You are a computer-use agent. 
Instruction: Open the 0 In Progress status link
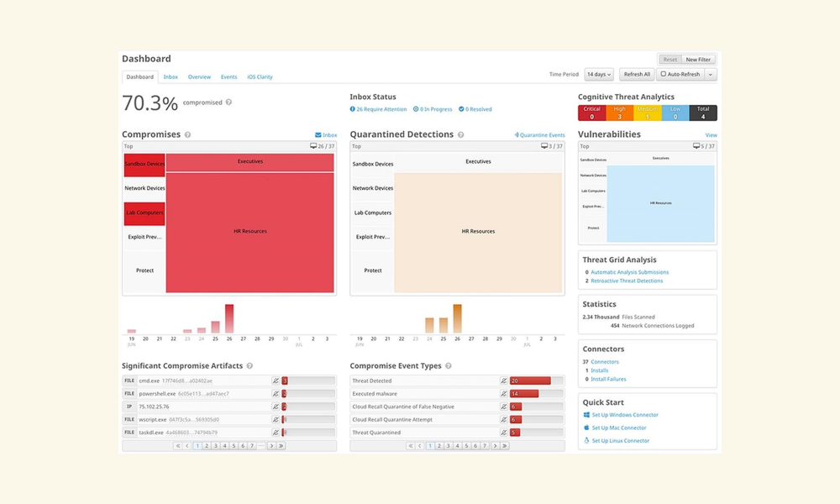pyautogui.click(x=433, y=109)
